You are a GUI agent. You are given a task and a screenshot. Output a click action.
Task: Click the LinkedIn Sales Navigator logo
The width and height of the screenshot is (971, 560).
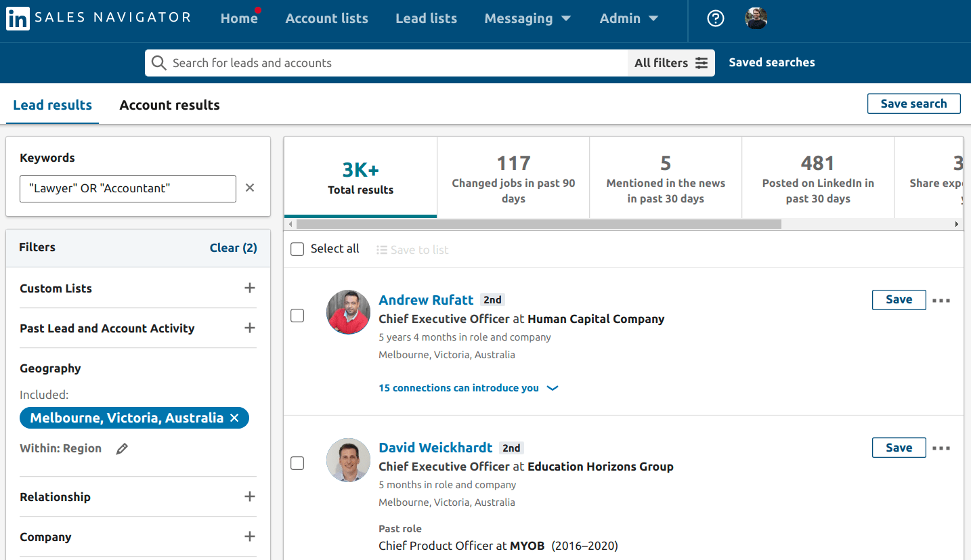[x=99, y=18]
